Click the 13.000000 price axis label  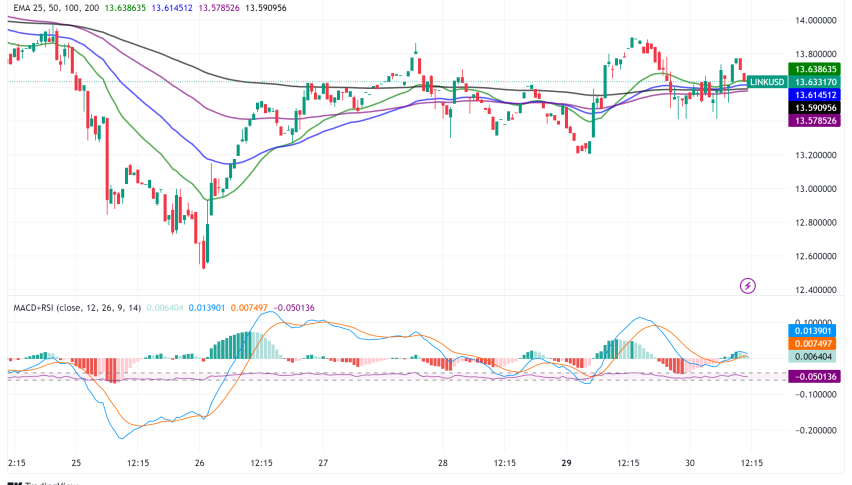click(x=816, y=189)
